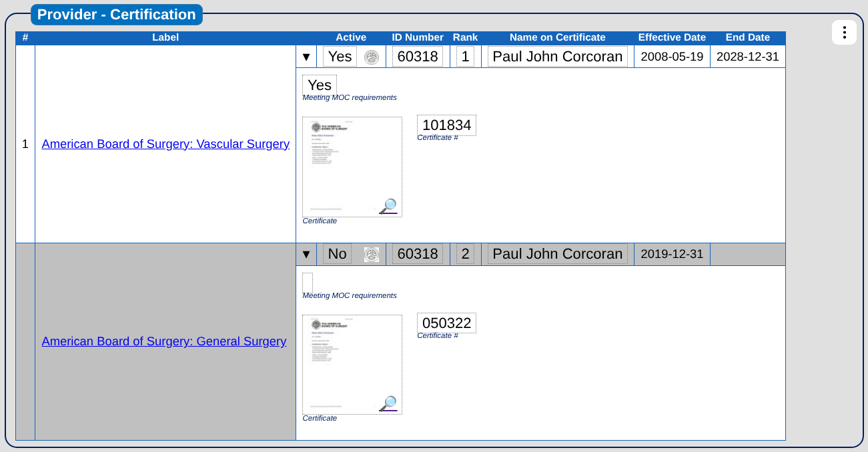Click the Label column header
Screen dimensions: 868x452
coord(165,37)
